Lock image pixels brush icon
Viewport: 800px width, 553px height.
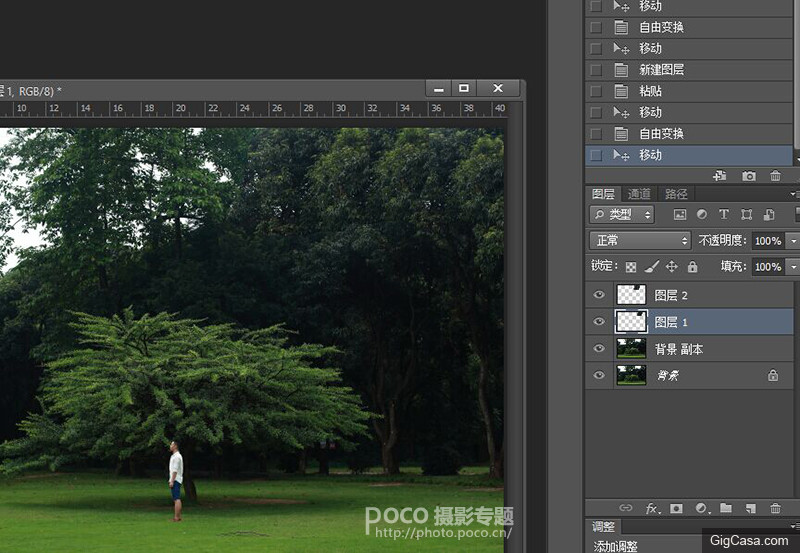click(652, 266)
